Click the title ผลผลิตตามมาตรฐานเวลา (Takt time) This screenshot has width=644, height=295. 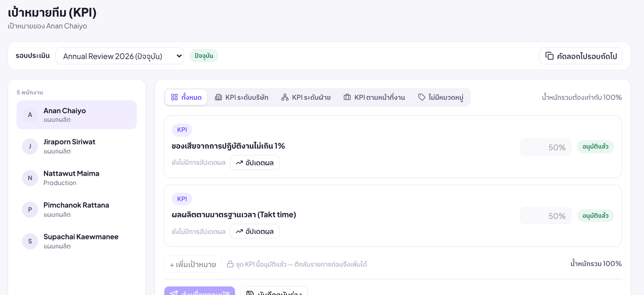tap(234, 214)
